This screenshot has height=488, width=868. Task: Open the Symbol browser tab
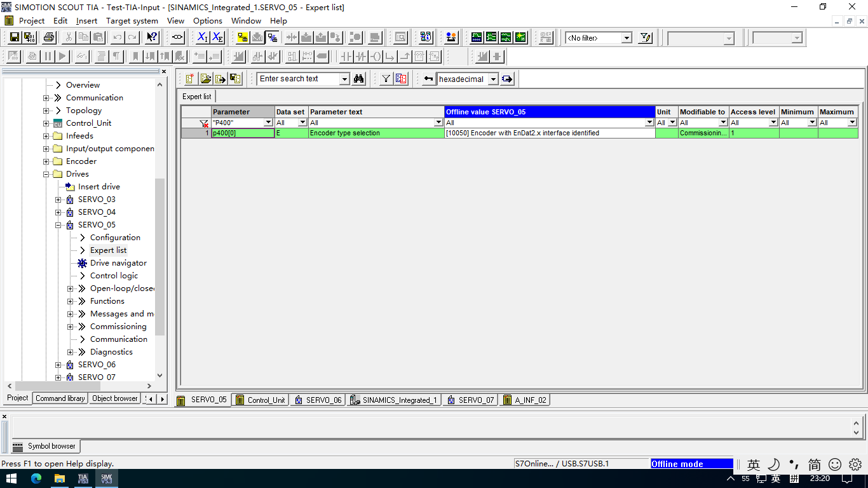45,446
